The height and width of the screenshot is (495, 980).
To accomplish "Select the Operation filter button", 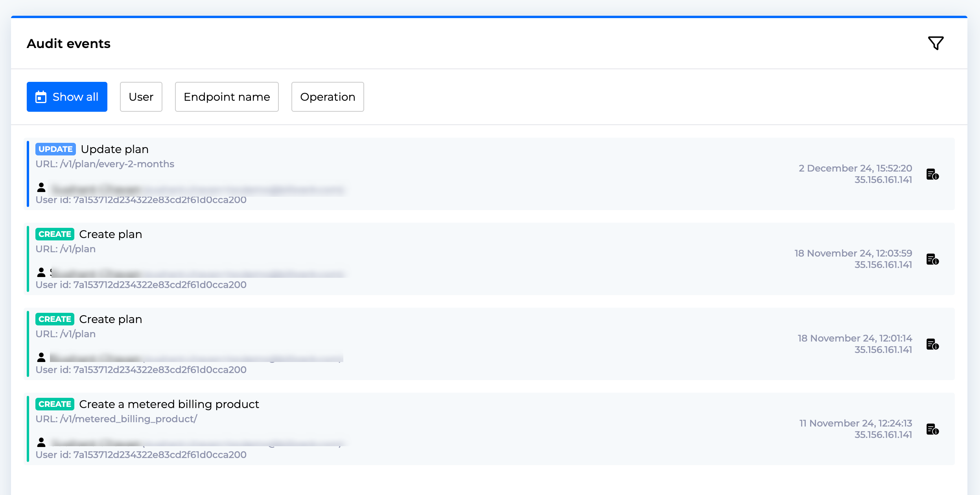I will click(x=328, y=97).
